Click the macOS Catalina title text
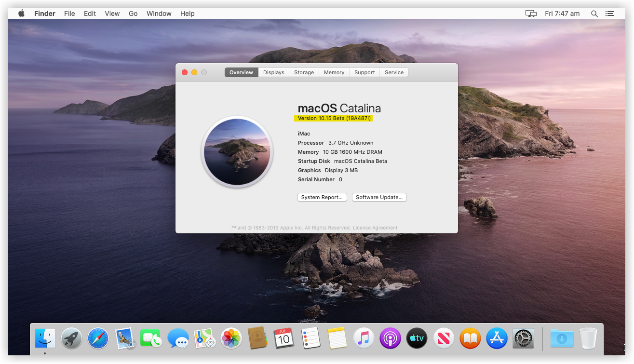The height and width of the screenshot is (364, 634). coord(339,108)
